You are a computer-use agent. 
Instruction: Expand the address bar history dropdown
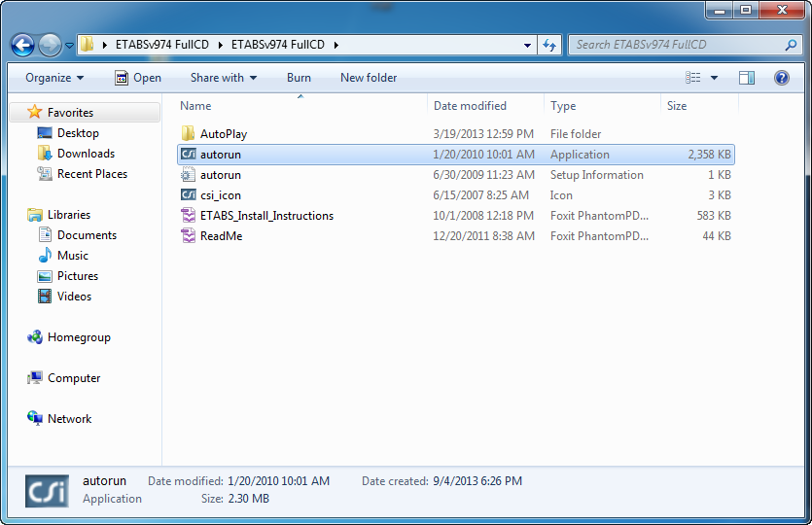click(x=527, y=45)
